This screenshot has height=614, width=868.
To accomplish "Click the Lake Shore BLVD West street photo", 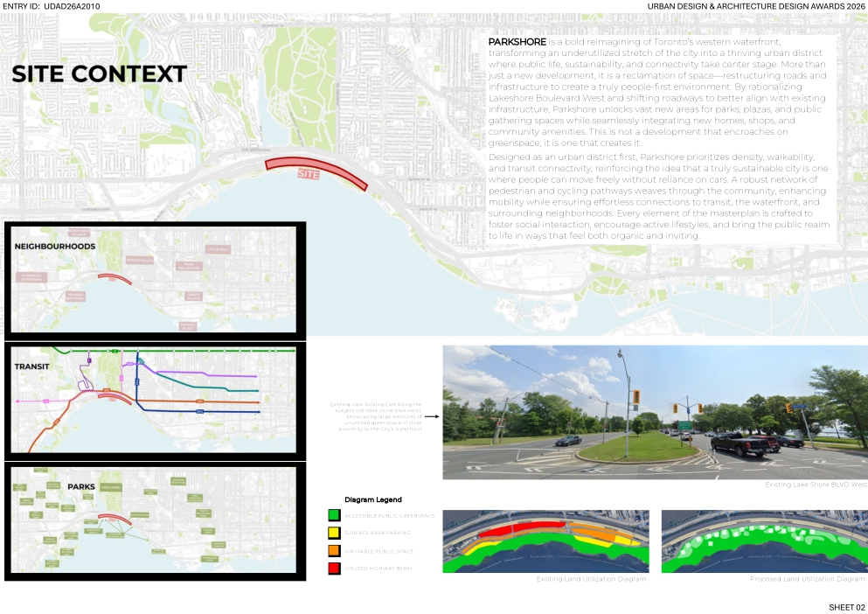I will click(x=655, y=412).
